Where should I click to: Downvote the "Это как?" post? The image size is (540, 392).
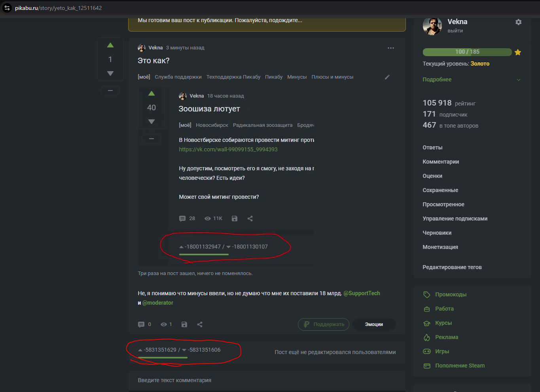click(x=110, y=73)
